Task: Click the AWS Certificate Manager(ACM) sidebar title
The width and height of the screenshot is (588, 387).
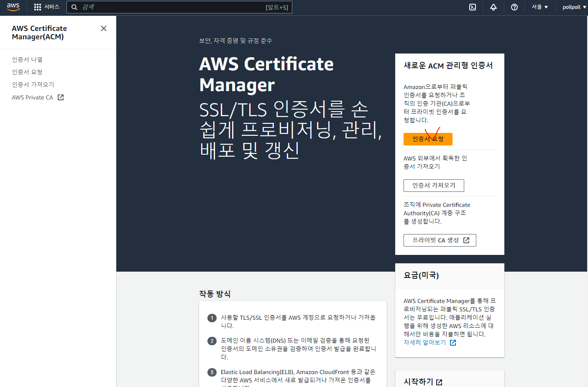Action: tap(39, 33)
